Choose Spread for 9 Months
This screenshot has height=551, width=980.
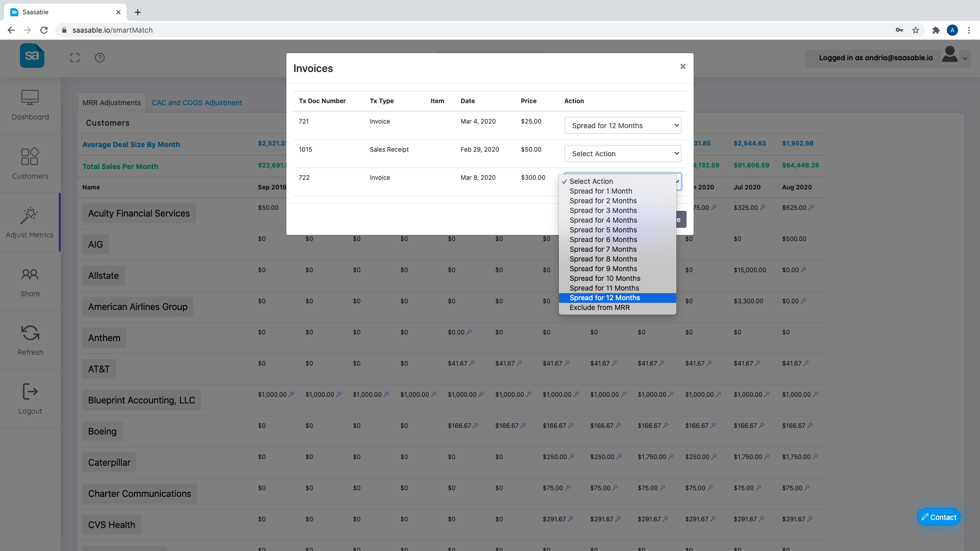point(618,269)
